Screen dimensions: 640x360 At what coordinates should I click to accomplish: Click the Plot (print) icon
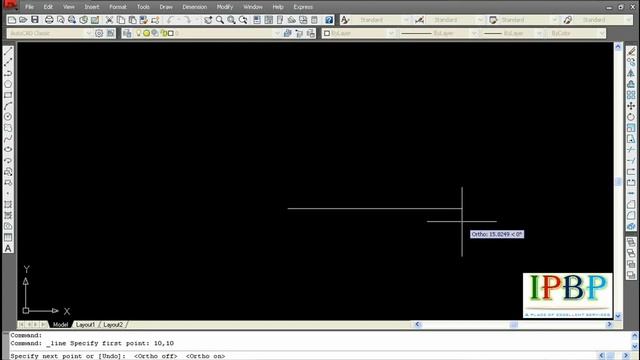49,20
